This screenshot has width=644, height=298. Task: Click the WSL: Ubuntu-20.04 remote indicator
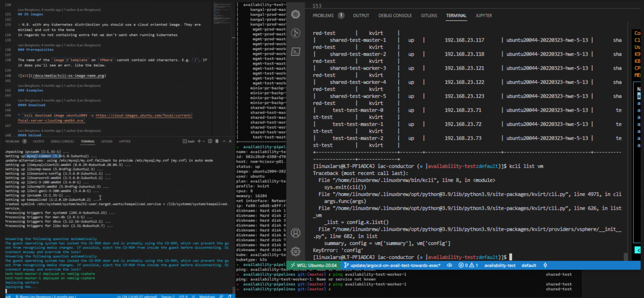click(x=313, y=265)
